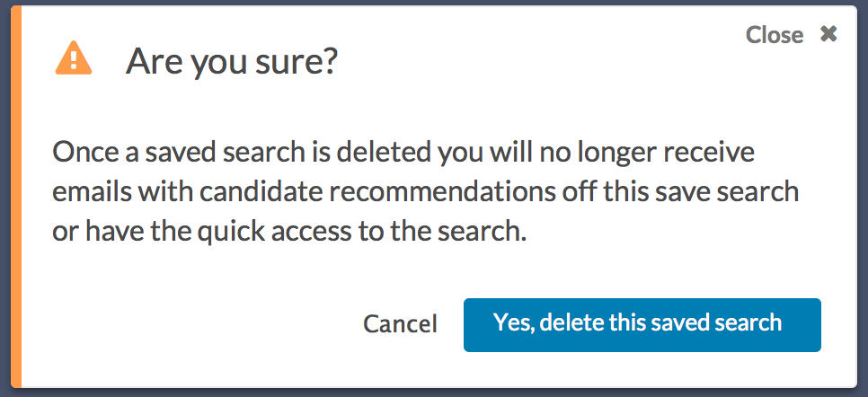Viewport: 868px width, 397px height.
Task: Select the Cancel text button
Action: (400, 324)
